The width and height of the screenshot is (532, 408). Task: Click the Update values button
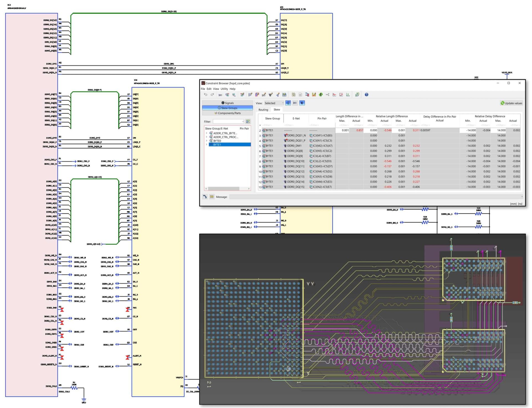point(511,103)
